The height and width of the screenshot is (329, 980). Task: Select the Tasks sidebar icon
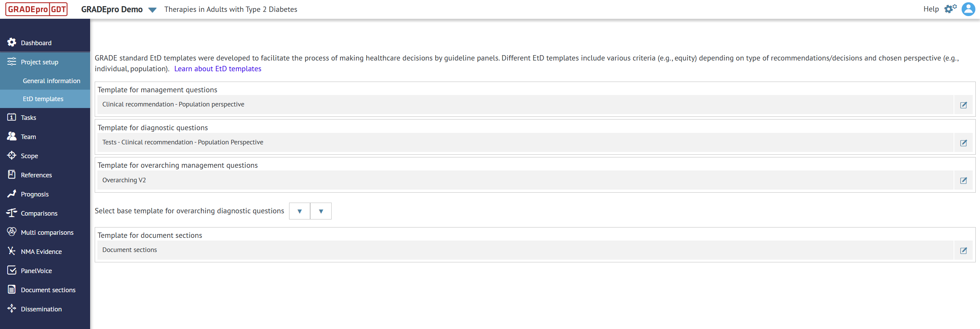coord(28,117)
